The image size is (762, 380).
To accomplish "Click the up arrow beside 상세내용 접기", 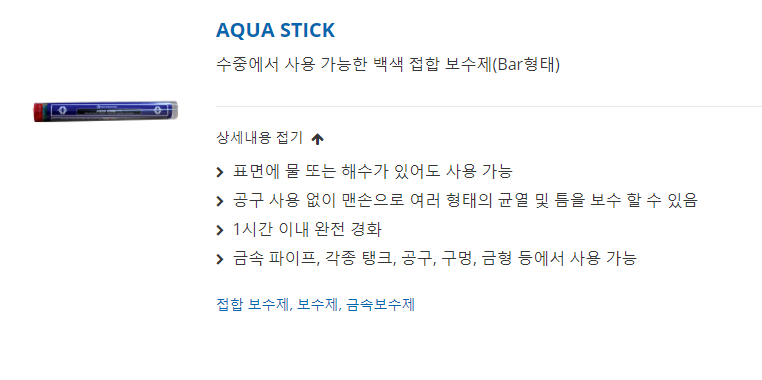I will click(x=317, y=139).
